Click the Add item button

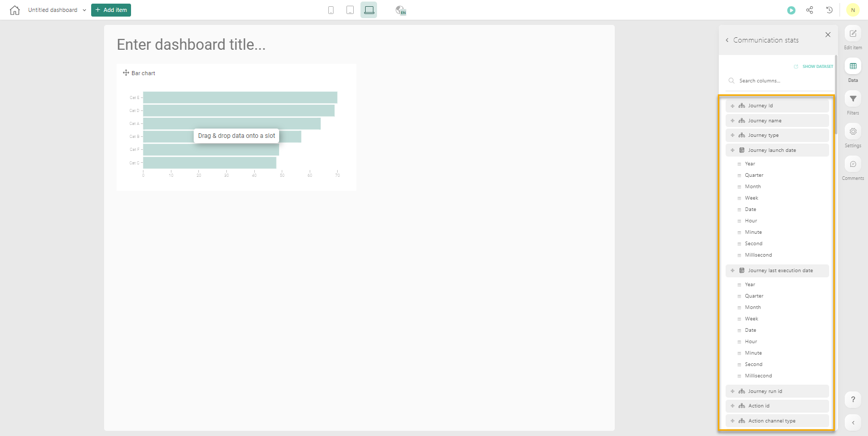coord(111,10)
